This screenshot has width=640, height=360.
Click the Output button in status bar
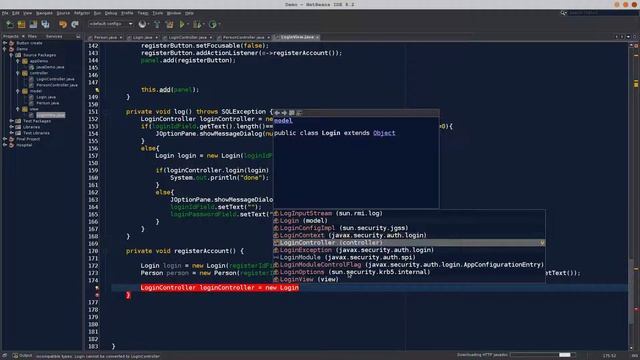tap(22, 356)
